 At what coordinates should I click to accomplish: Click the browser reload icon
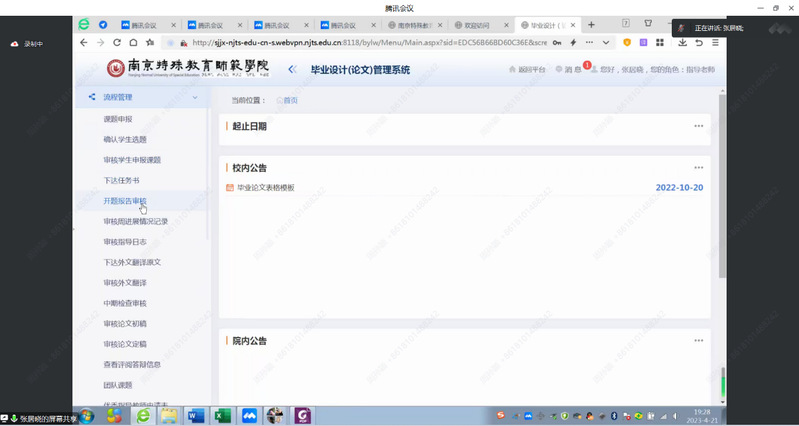click(x=118, y=43)
